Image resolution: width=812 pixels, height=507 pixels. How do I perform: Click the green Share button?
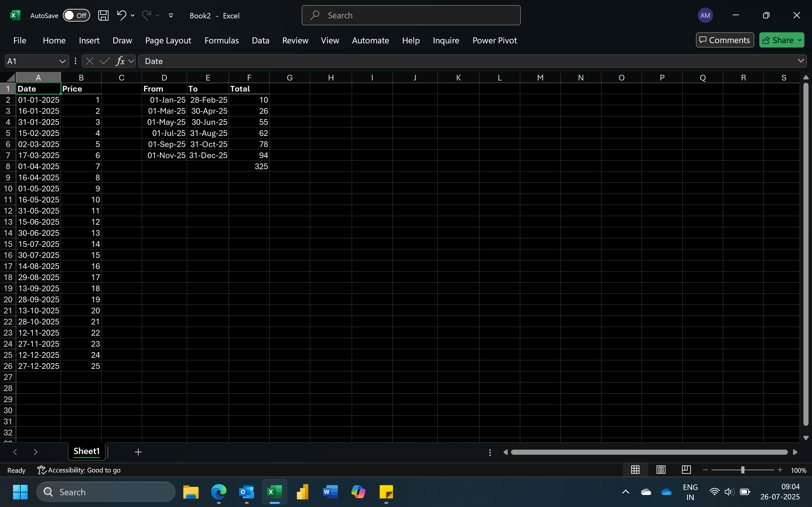pyautogui.click(x=778, y=40)
